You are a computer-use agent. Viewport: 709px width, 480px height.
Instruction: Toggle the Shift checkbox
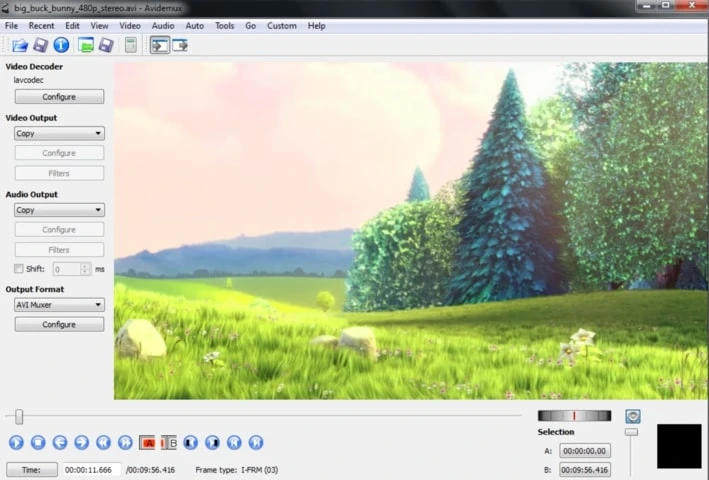(x=19, y=269)
